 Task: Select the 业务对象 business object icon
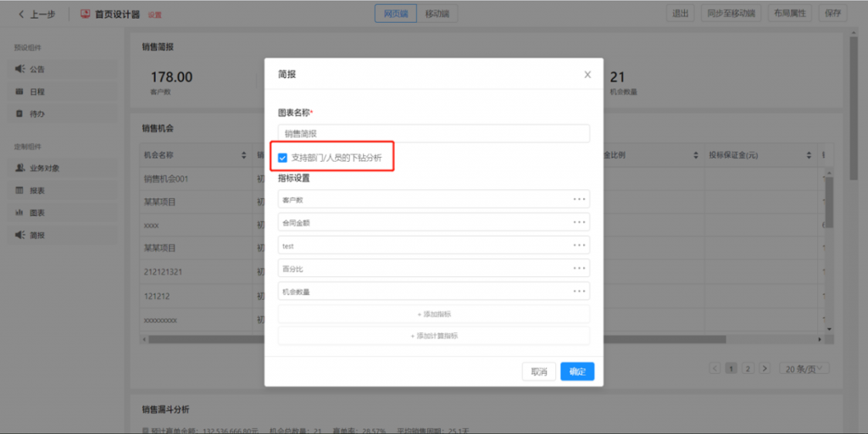pos(19,168)
